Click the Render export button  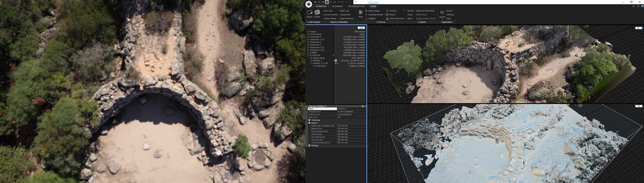410,11
